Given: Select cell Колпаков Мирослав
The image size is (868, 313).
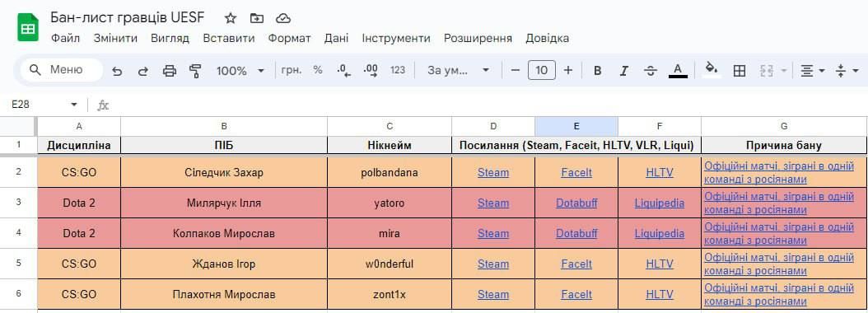Looking at the screenshot, I should [224, 234].
